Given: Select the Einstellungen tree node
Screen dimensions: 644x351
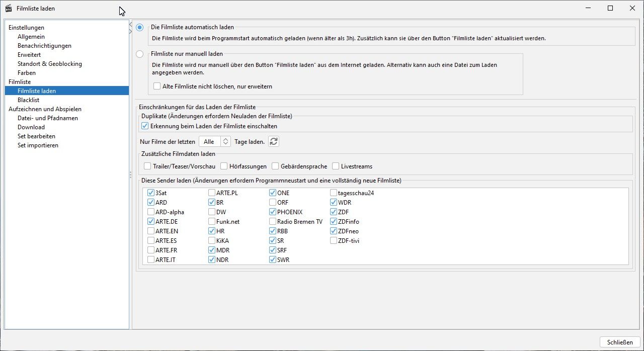Looking at the screenshot, I should 26,28.
